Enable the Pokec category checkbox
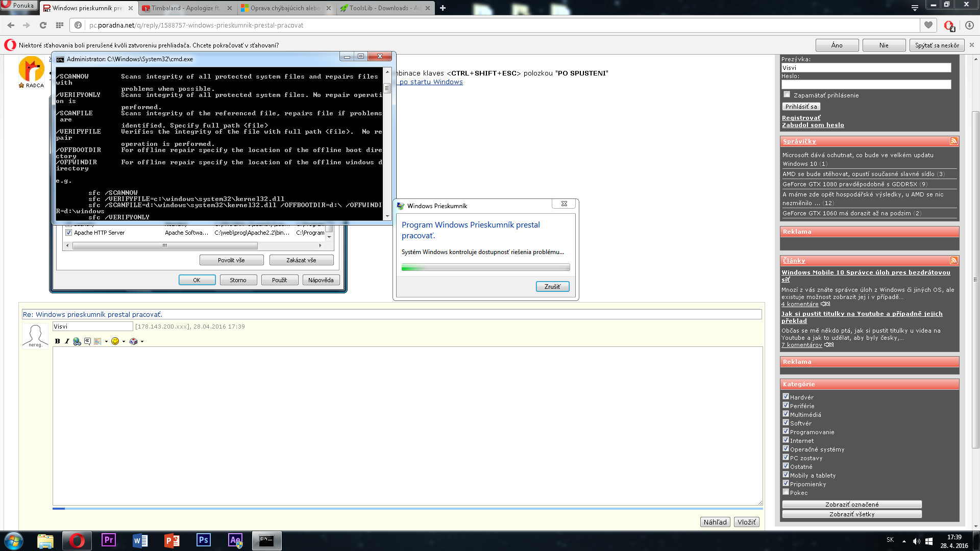 tap(786, 492)
